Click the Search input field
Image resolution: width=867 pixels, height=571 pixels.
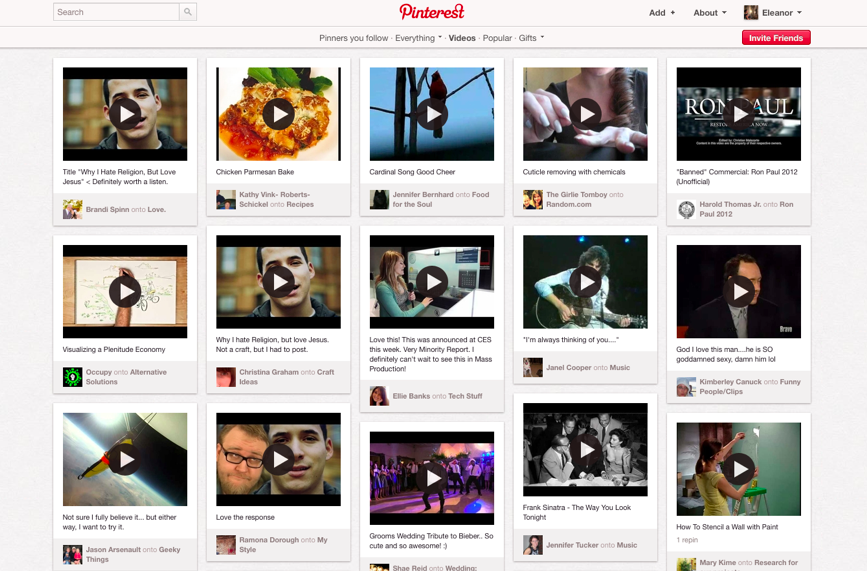[x=116, y=12]
